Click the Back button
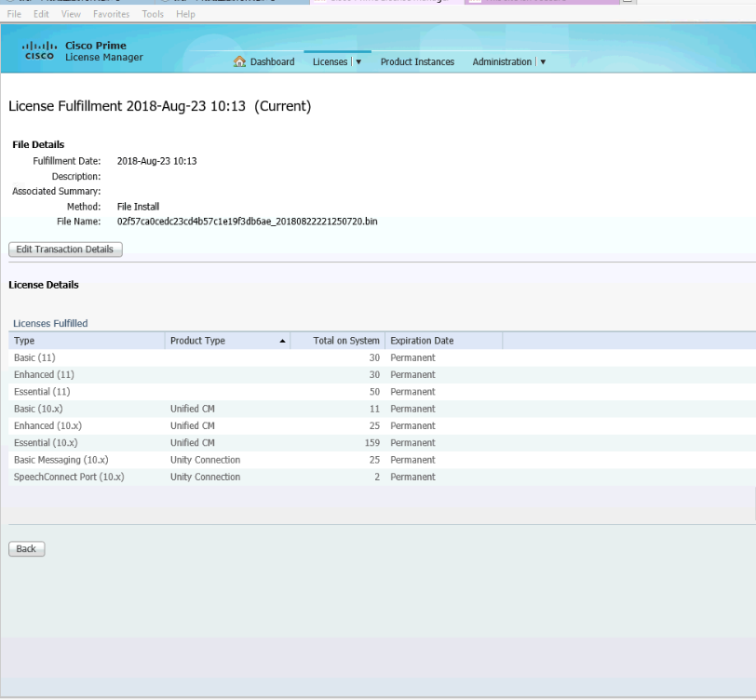This screenshot has height=700, width=756. click(25, 548)
